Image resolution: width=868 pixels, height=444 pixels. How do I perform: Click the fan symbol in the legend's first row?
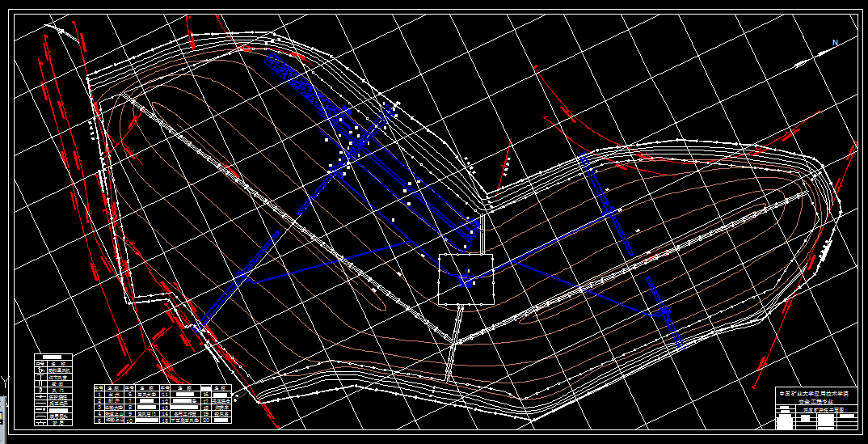pos(41,370)
